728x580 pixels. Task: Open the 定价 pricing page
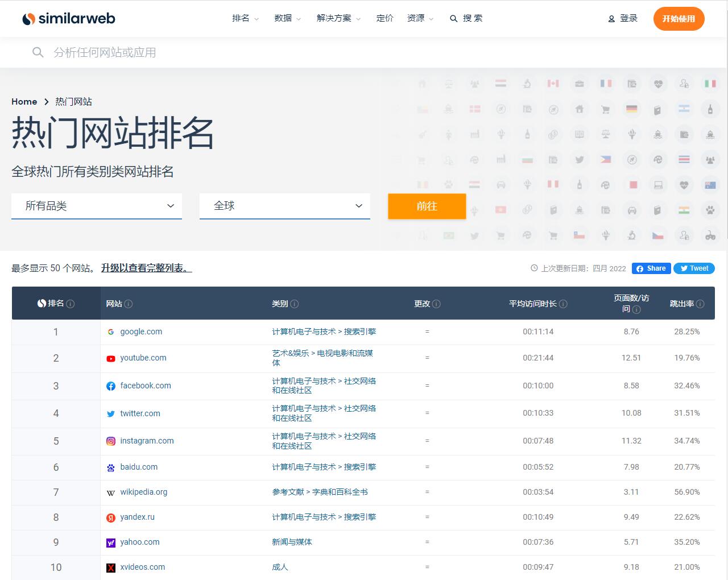(x=385, y=18)
